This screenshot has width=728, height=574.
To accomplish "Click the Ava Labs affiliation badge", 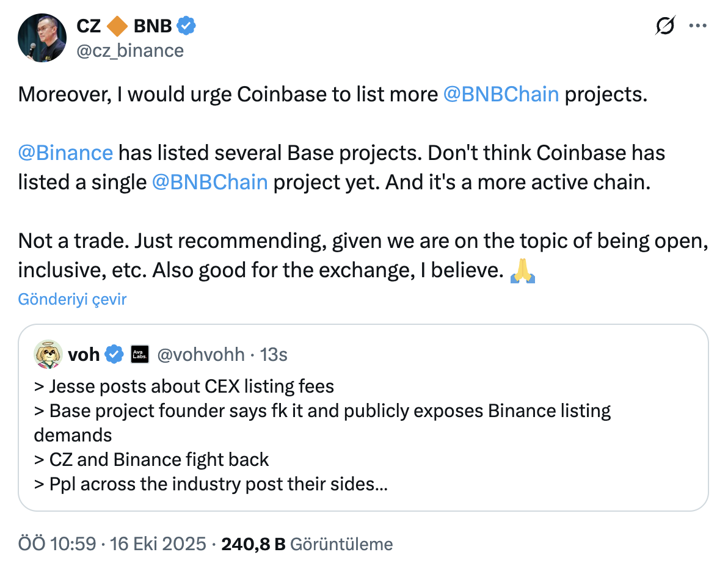I will pyautogui.click(x=140, y=354).
